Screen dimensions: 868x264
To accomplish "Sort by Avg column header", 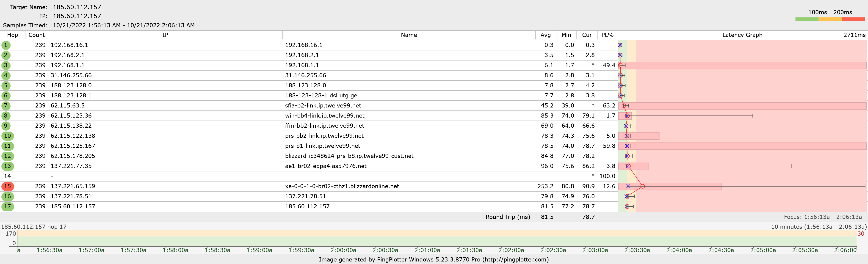I will (x=545, y=35).
